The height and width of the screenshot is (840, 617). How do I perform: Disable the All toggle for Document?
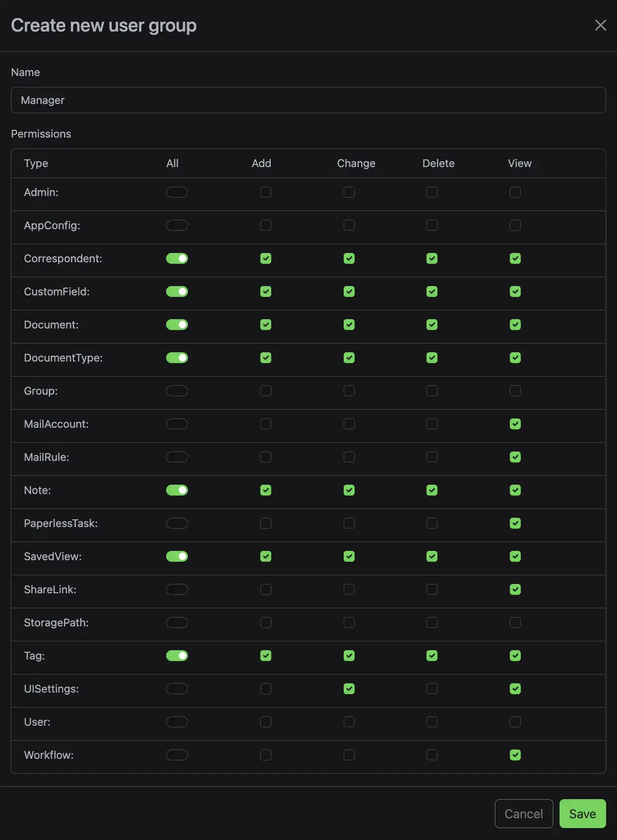(177, 325)
